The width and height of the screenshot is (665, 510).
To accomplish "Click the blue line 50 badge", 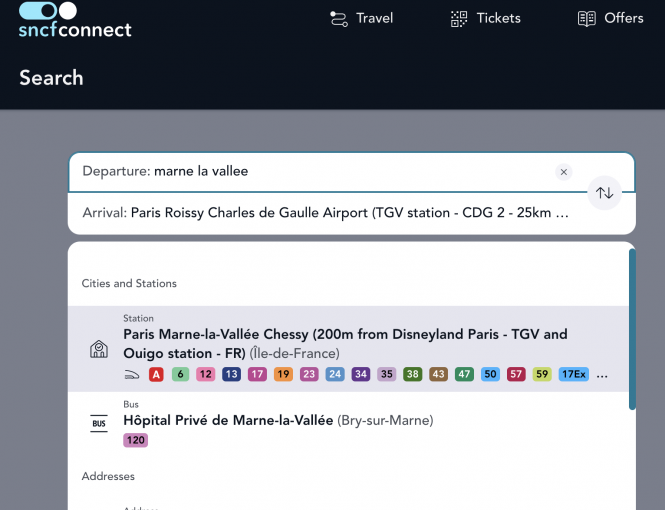I will [490, 374].
